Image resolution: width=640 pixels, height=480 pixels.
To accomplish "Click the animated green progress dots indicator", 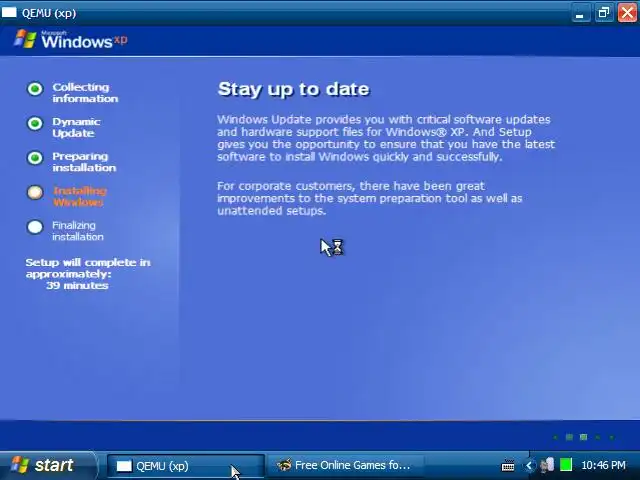I will click(x=584, y=437).
